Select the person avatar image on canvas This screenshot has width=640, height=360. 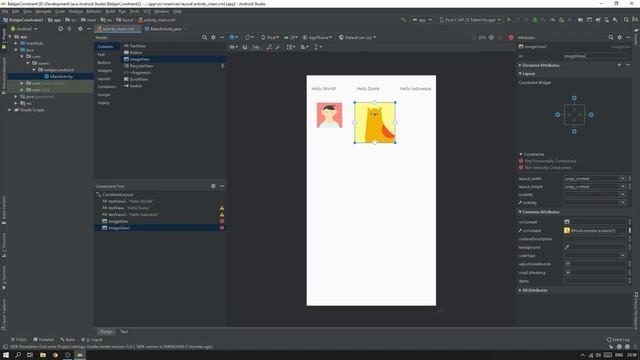(x=329, y=115)
